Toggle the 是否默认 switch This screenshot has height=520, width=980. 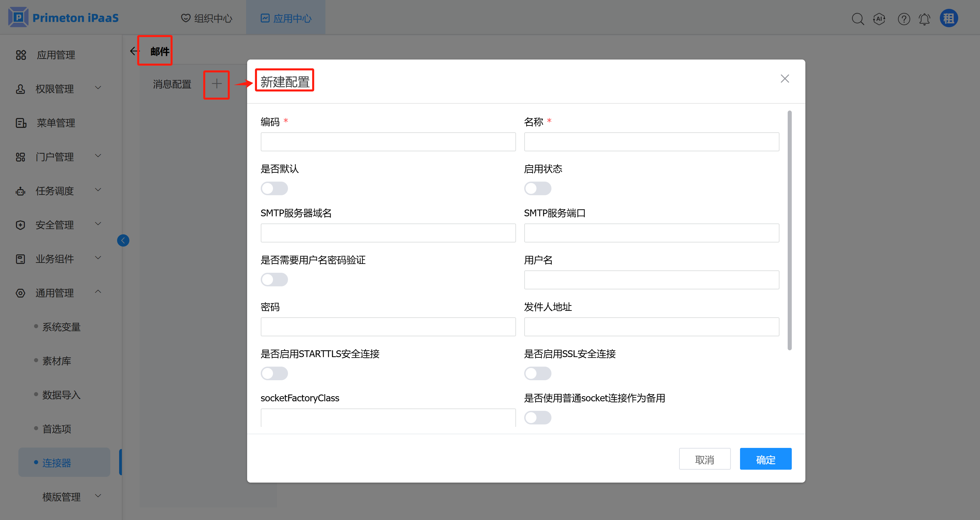[x=274, y=188]
